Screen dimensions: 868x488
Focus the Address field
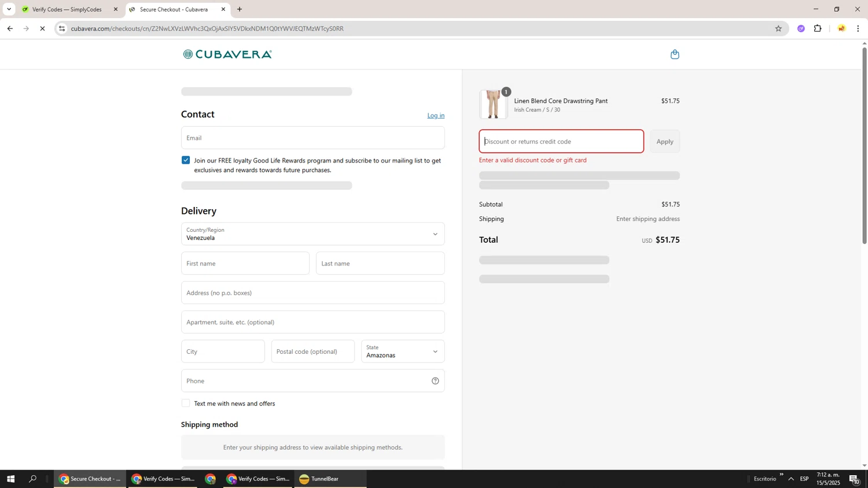pos(312,293)
